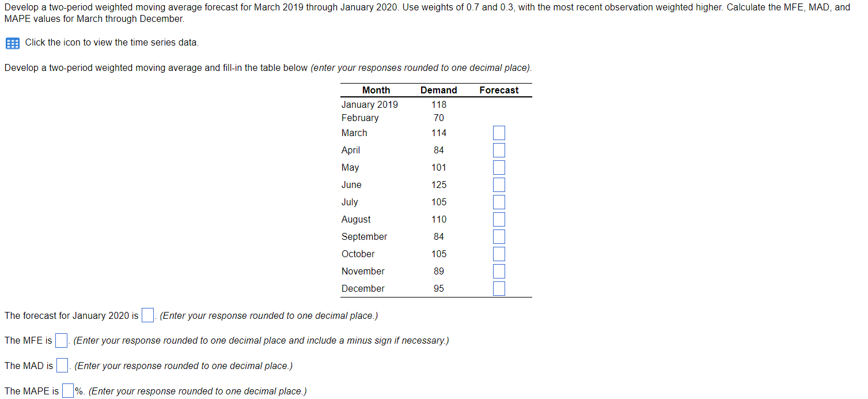868x399 pixels.
Task: Select the September forecast entry field
Action: click(x=498, y=236)
